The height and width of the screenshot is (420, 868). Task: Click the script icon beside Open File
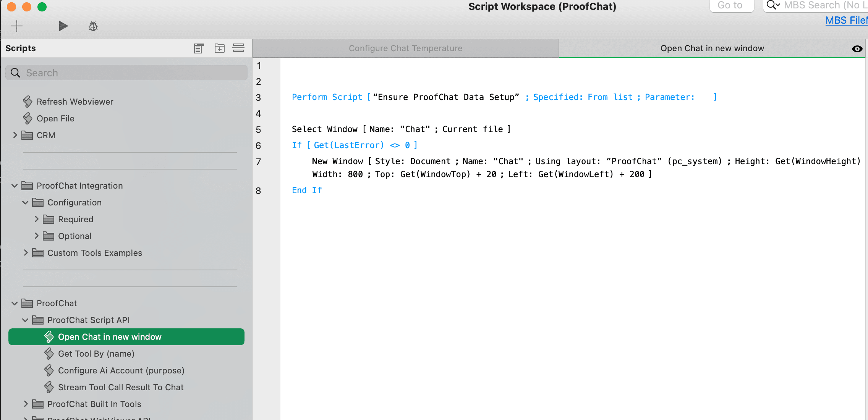27,118
